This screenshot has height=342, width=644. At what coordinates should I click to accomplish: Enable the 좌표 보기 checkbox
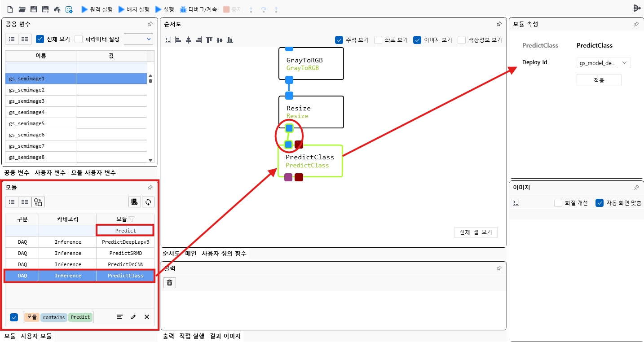click(x=378, y=40)
